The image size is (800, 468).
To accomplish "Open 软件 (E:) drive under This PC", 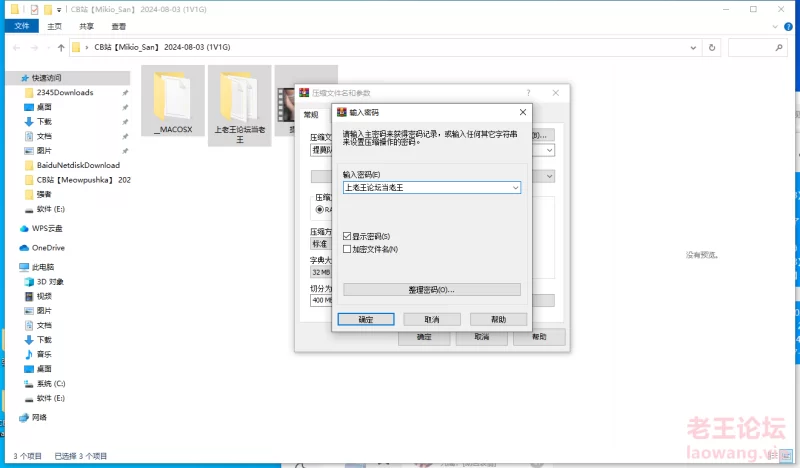I will click(x=51, y=398).
